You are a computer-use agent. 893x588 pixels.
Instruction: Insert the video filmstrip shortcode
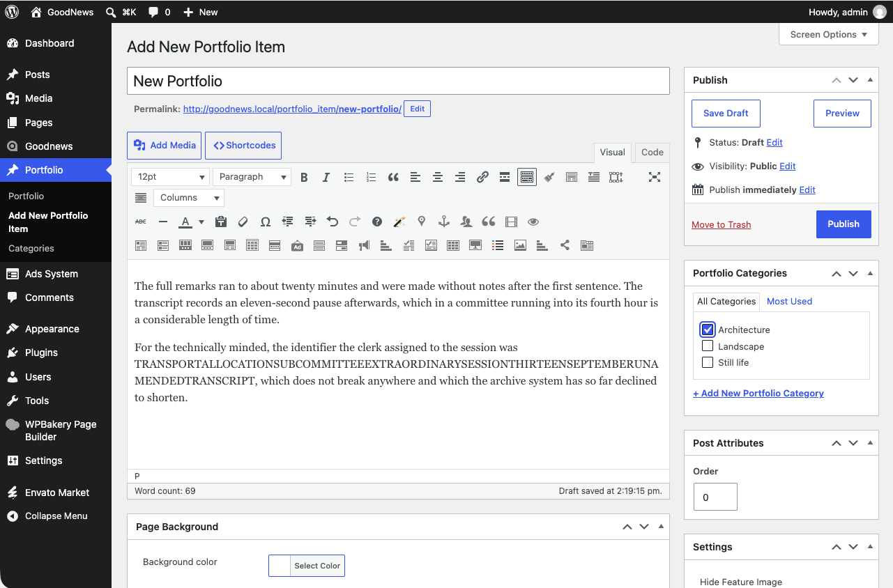pos(511,222)
